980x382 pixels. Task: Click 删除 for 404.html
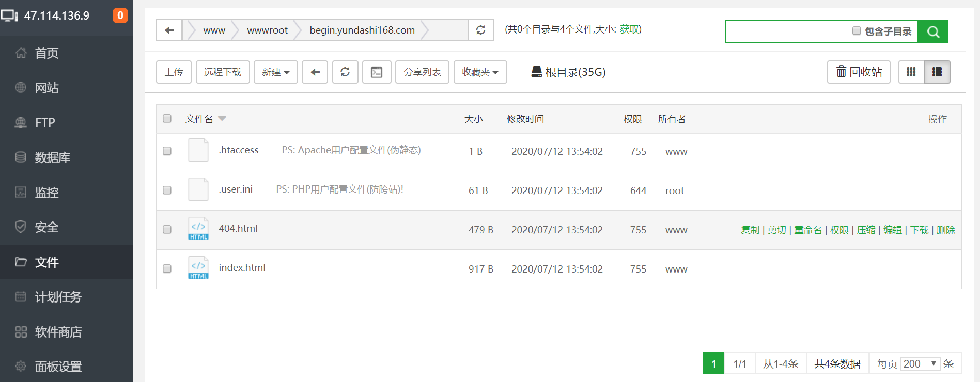[x=946, y=230]
